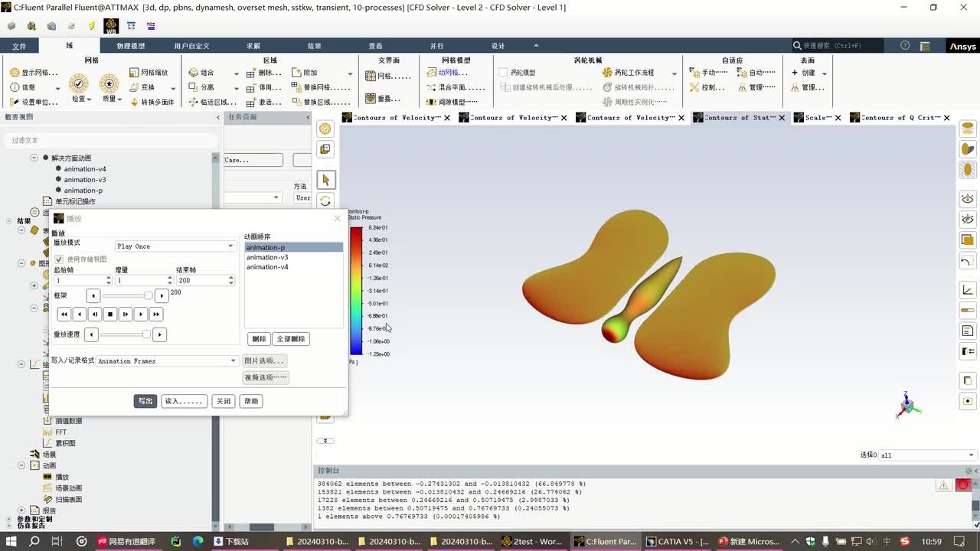
Task: Click the colormap bar icon in right toolbar
Action: pyautogui.click(x=968, y=310)
